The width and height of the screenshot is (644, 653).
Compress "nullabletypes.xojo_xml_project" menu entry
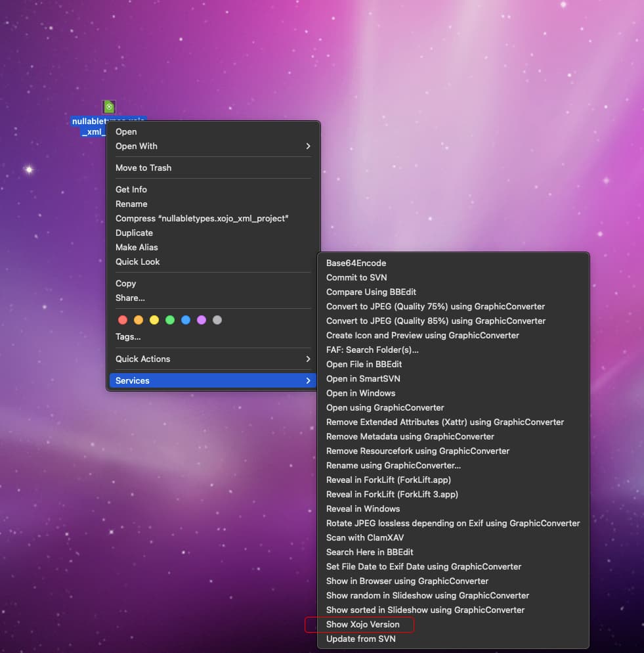213,219
